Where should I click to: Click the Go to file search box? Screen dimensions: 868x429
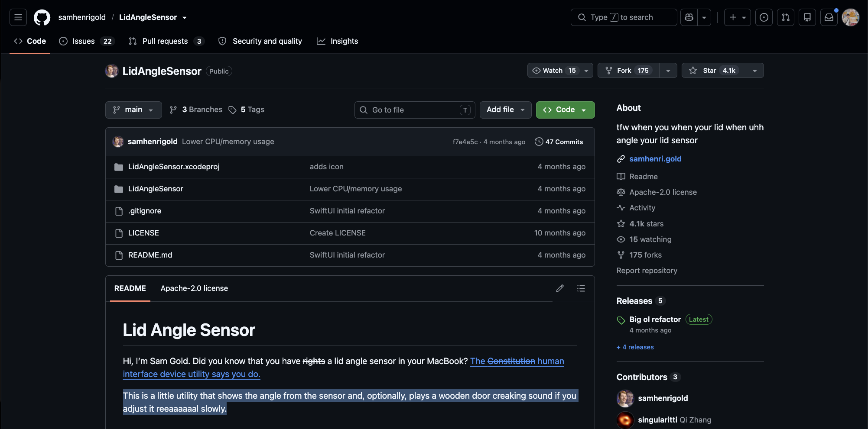point(415,110)
